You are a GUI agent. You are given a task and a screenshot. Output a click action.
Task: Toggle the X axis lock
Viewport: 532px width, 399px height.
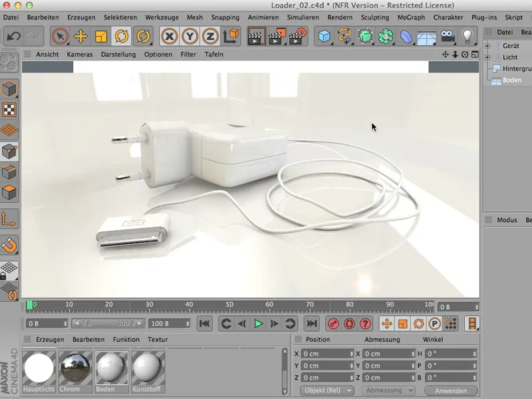pyautogui.click(x=170, y=36)
